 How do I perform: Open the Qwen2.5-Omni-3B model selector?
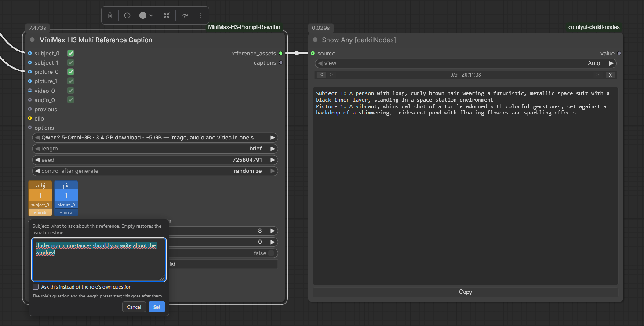(x=155, y=138)
